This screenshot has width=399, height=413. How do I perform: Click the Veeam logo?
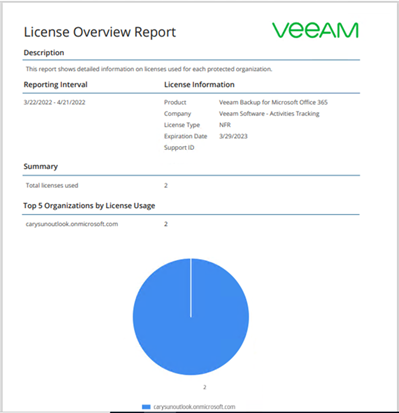pos(315,30)
